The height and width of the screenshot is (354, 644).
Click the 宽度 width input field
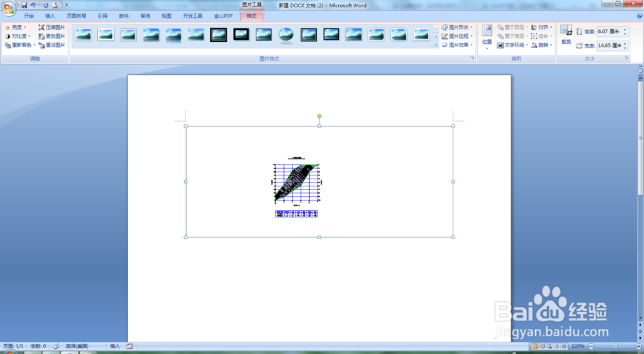click(x=609, y=46)
